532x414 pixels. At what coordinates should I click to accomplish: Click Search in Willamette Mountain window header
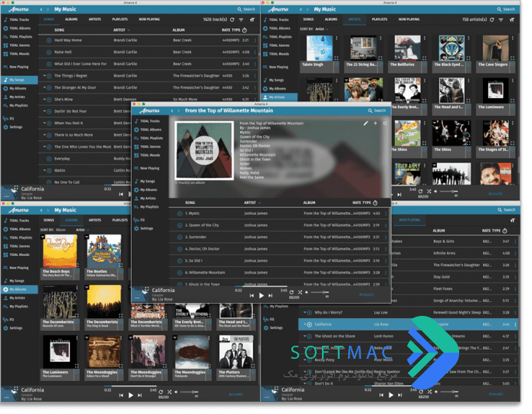pos(377,110)
